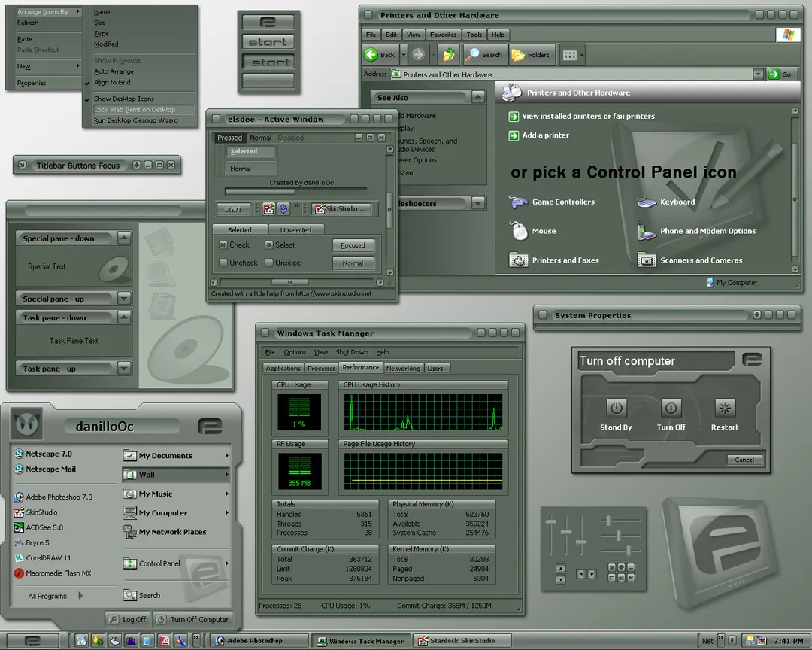Image resolution: width=812 pixels, height=650 pixels.
Task: Open the Mouse control panel icon
Action: pyautogui.click(x=519, y=231)
